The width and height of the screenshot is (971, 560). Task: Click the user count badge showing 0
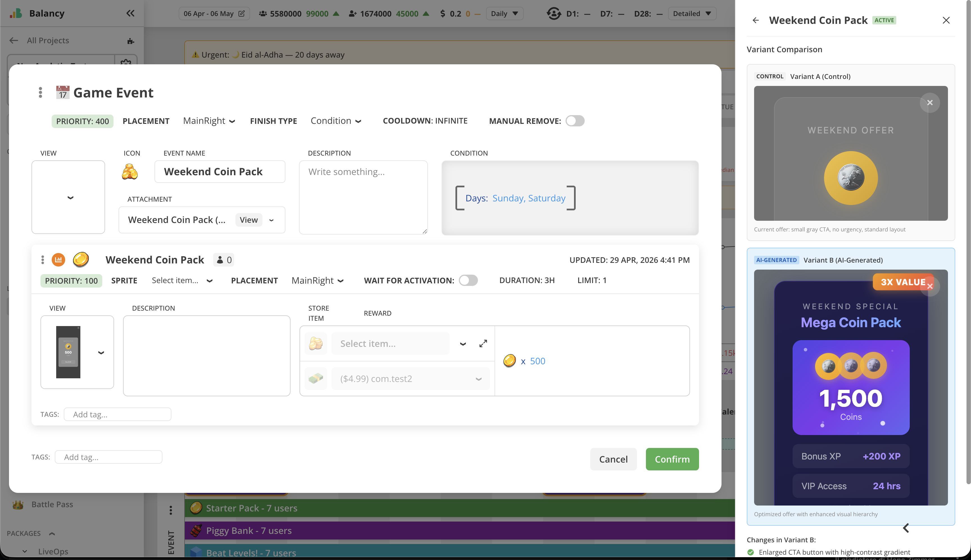pos(224,260)
